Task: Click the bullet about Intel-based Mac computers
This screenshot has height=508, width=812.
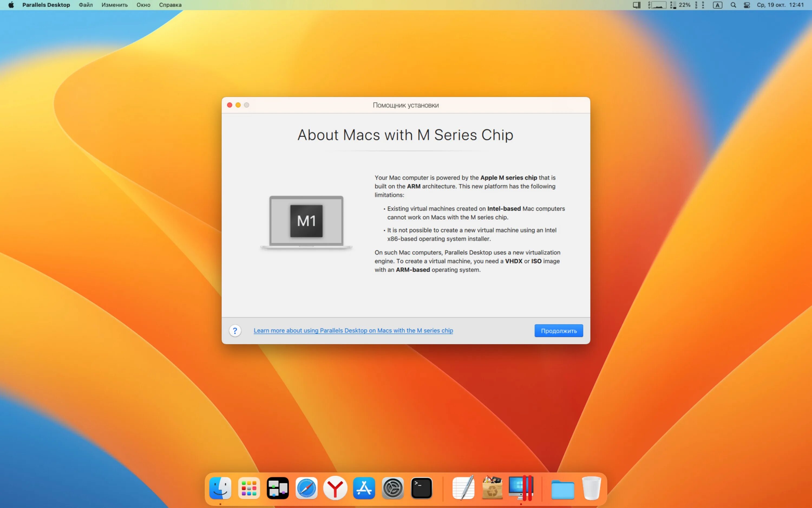Action: (x=474, y=213)
